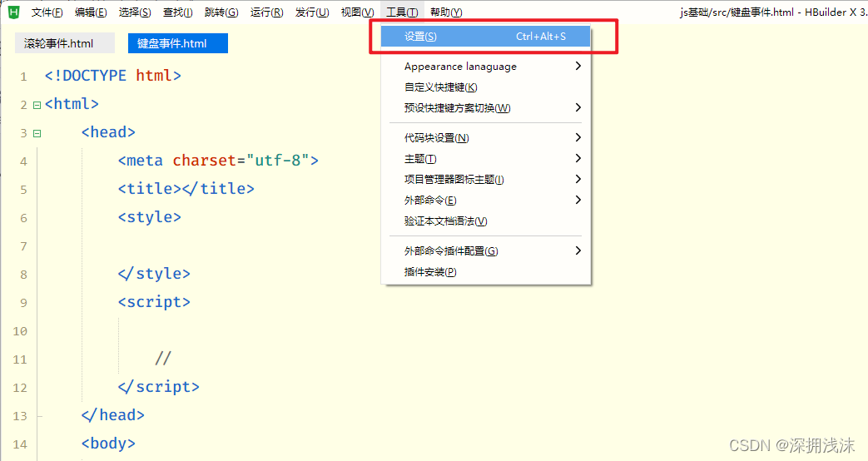Close the 工具(T) menu
The image size is (868, 461).
click(403, 12)
